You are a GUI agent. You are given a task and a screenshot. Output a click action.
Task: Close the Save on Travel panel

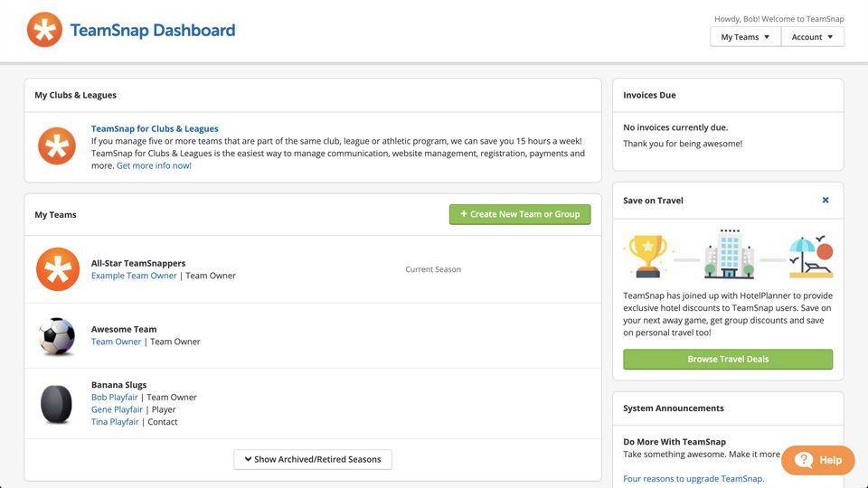pos(826,200)
